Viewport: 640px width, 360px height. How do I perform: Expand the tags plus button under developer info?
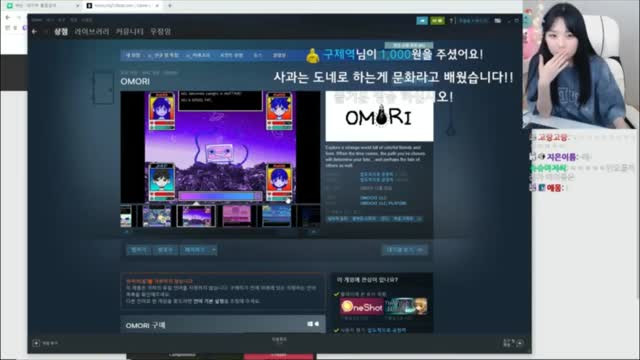click(x=419, y=219)
